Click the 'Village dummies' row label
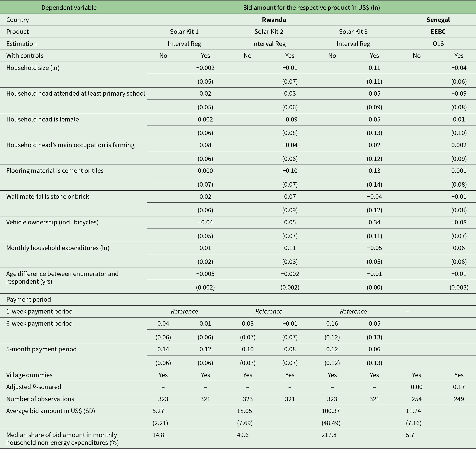 point(29,375)
